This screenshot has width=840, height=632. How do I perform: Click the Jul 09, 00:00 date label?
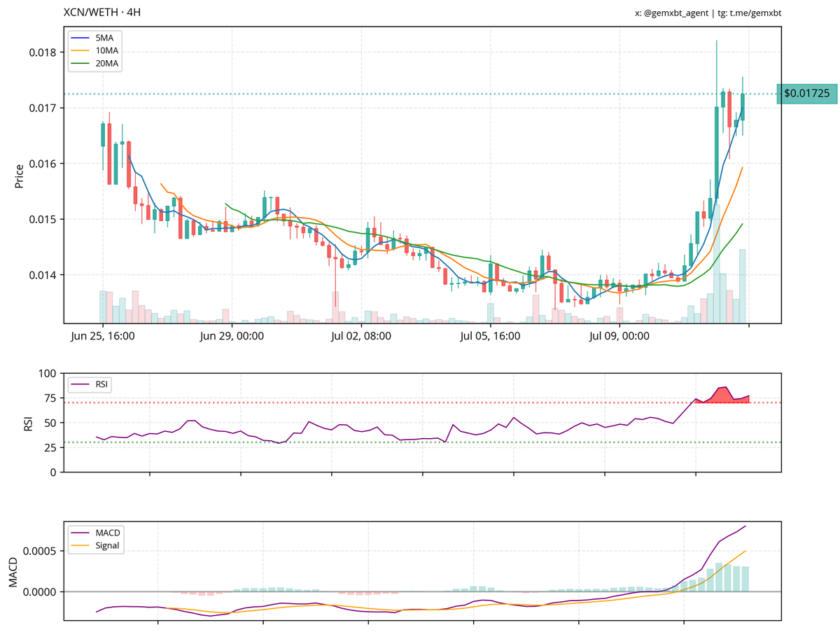[x=619, y=336]
